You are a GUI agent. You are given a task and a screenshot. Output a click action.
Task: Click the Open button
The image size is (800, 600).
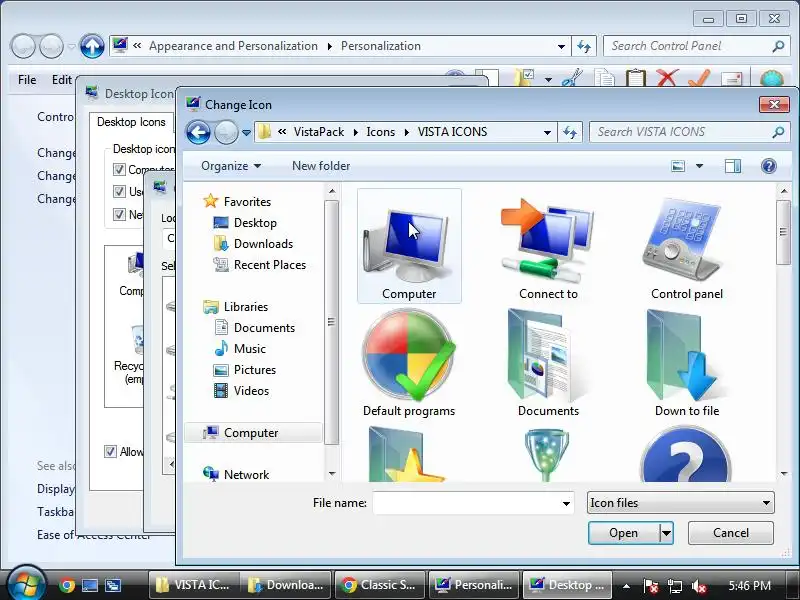[x=623, y=533]
